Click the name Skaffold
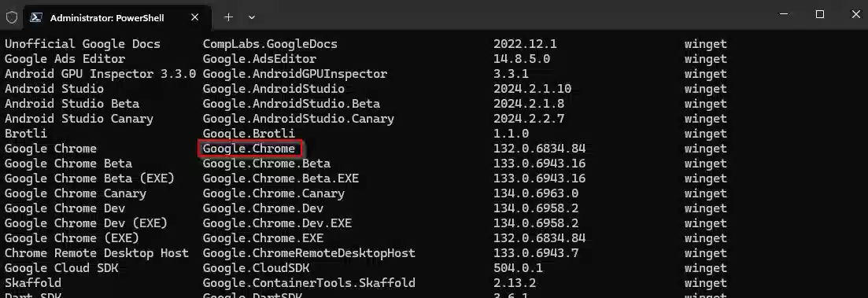This screenshot has width=868, height=298. [33, 282]
